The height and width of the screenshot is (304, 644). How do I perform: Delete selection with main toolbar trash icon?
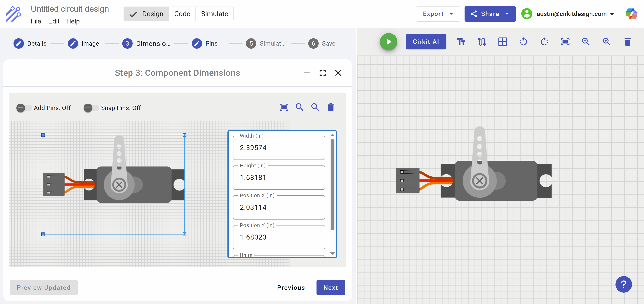(x=627, y=42)
